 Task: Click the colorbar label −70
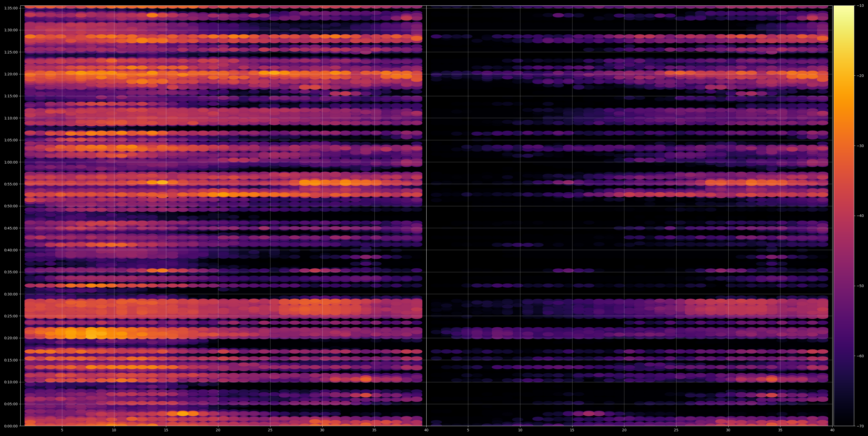coord(860,426)
